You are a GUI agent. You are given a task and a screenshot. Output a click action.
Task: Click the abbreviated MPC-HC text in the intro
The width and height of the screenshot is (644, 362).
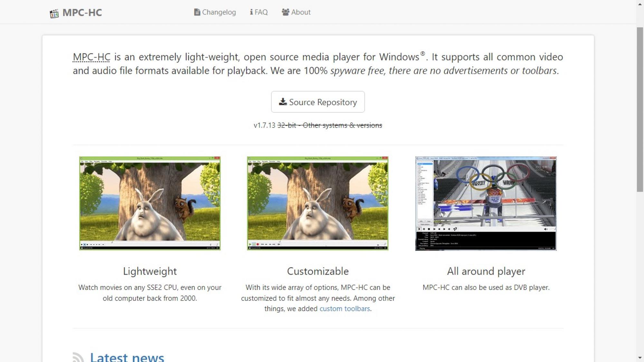pos(91,57)
